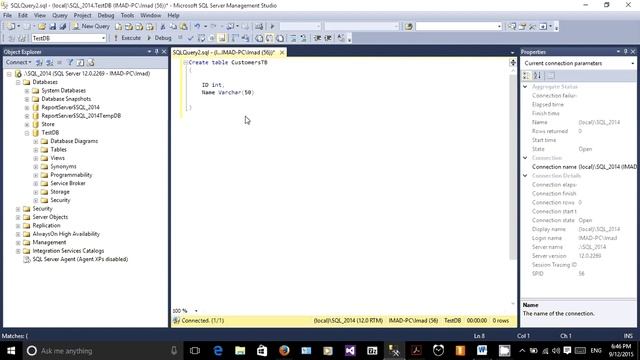Select the Views folder
Image resolution: width=640 pixels, height=360 pixels.
[x=58, y=158]
